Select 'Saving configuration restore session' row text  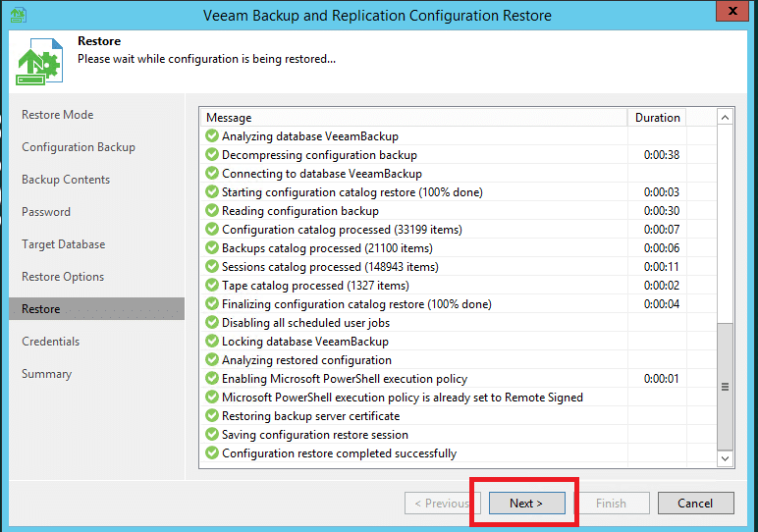(x=315, y=435)
